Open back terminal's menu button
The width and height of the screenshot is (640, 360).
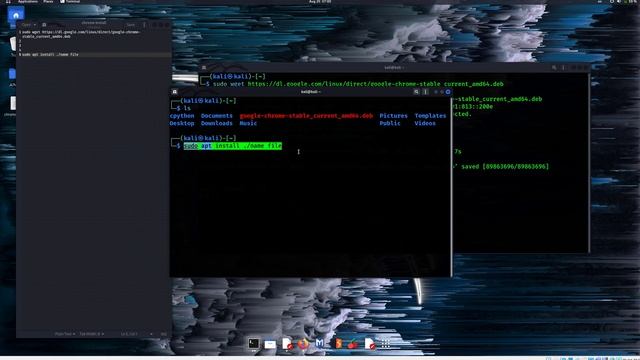[x=563, y=68]
